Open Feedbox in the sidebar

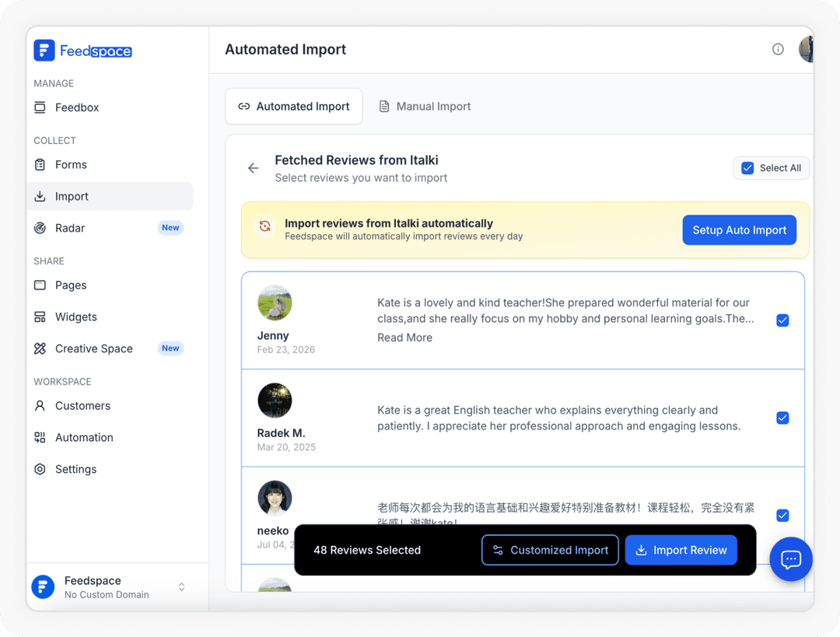click(110, 107)
